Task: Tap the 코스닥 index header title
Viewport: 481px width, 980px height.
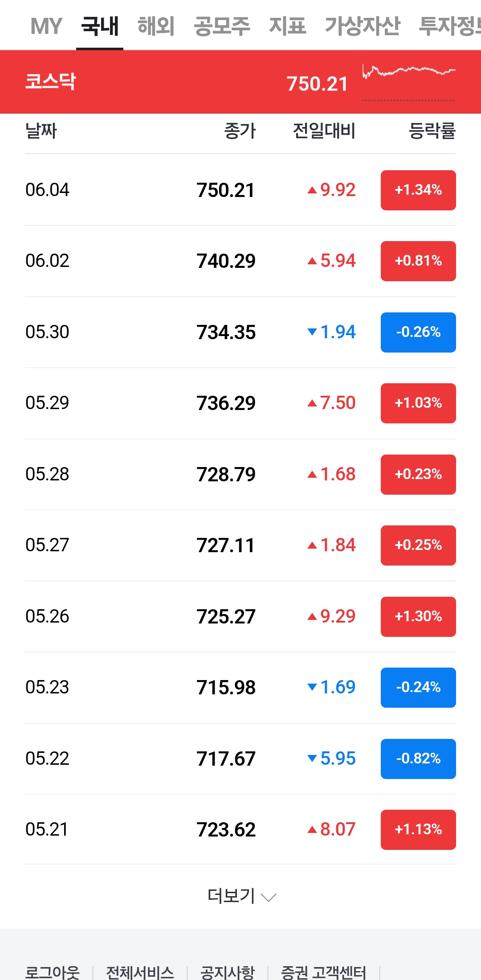Action: pos(50,82)
